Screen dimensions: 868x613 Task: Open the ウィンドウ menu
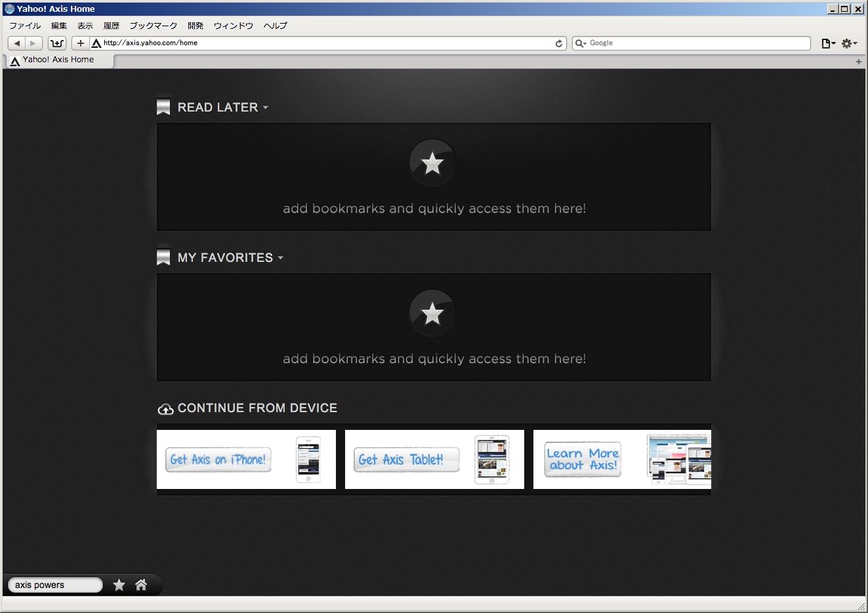click(234, 26)
